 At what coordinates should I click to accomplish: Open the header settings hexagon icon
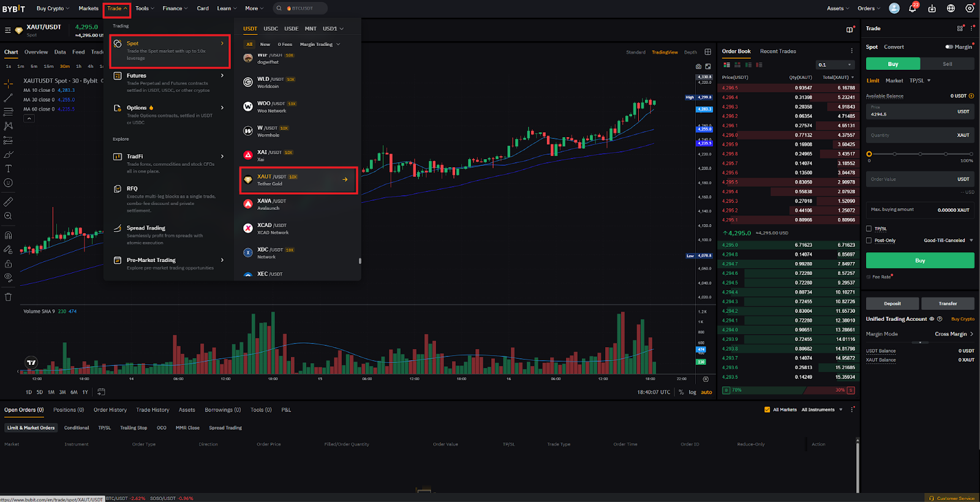(x=970, y=9)
